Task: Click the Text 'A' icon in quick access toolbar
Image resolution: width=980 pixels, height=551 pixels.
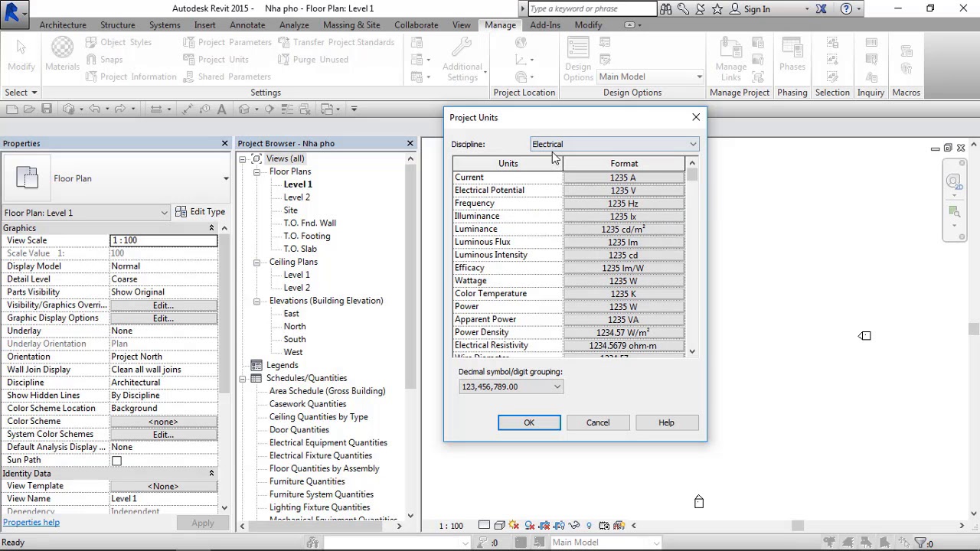Action: pos(222,109)
